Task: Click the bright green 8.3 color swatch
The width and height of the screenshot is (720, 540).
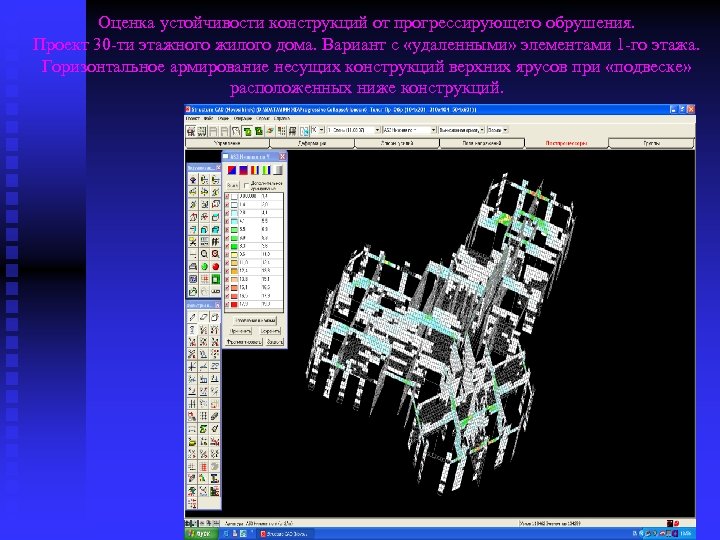Action: pos(234,246)
